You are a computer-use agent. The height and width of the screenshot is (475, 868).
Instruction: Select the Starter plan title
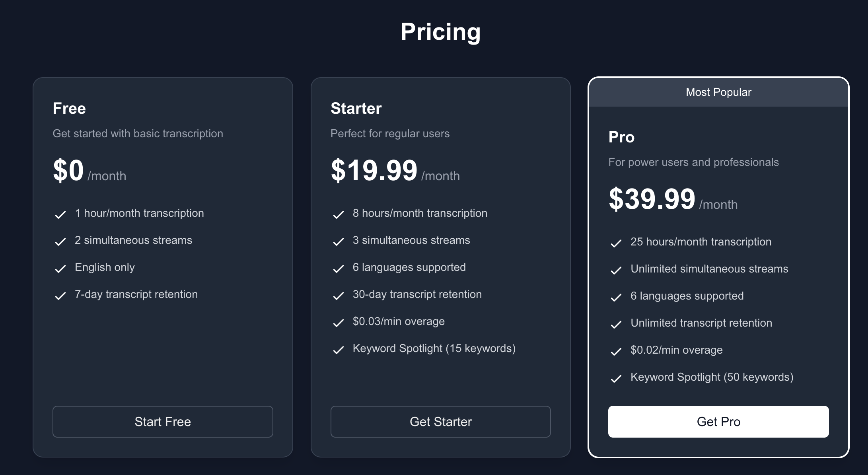356,109
